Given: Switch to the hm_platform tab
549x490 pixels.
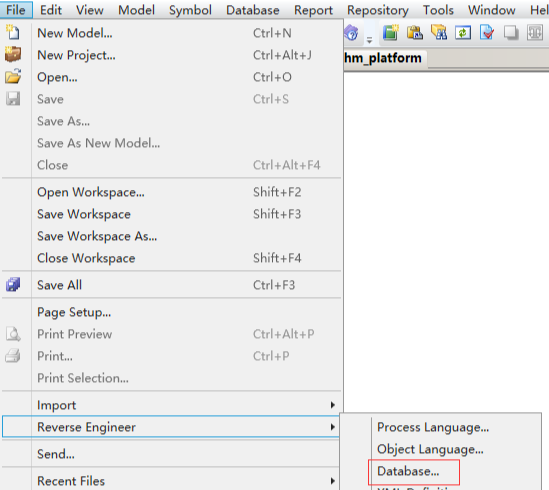Looking at the screenshot, I should pyautogui.click(x=383, y=58).
